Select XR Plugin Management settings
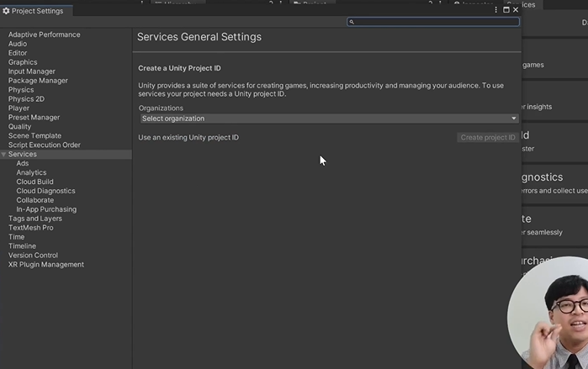 coord(46,265)
